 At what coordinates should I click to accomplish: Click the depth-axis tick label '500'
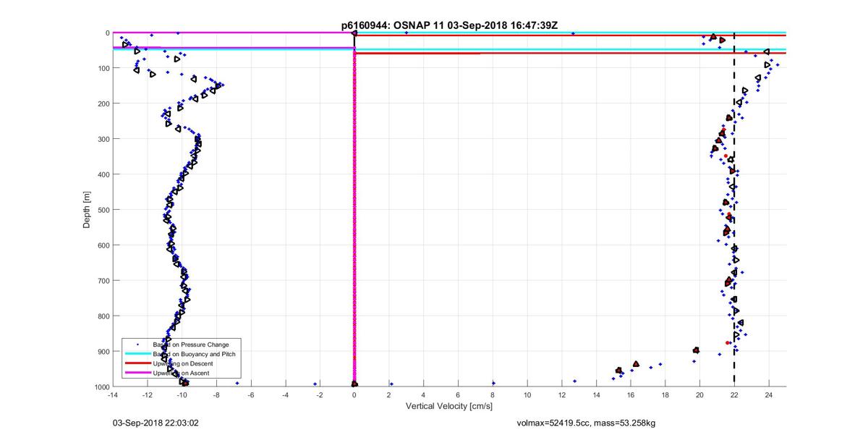click(x=103, y=210)
